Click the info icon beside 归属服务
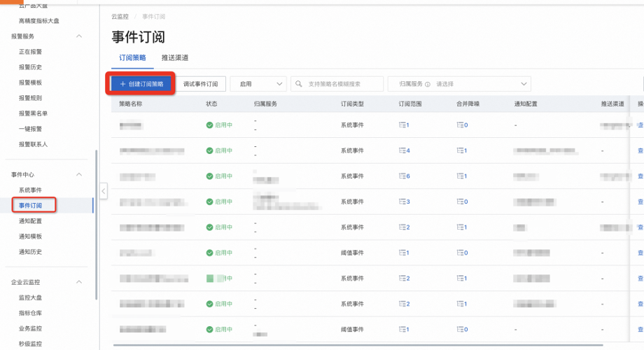The height and width of the screenshot is (350, 644). pos(428,84)
